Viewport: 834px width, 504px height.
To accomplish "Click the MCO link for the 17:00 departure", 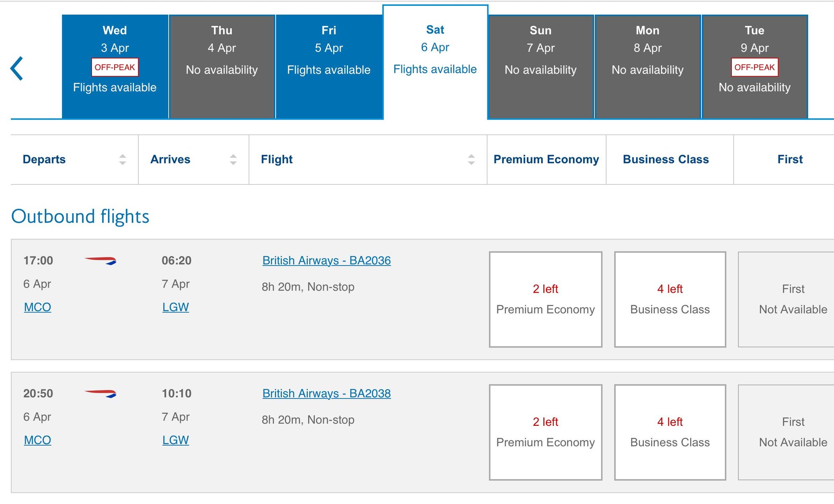I will pos(38,307).
